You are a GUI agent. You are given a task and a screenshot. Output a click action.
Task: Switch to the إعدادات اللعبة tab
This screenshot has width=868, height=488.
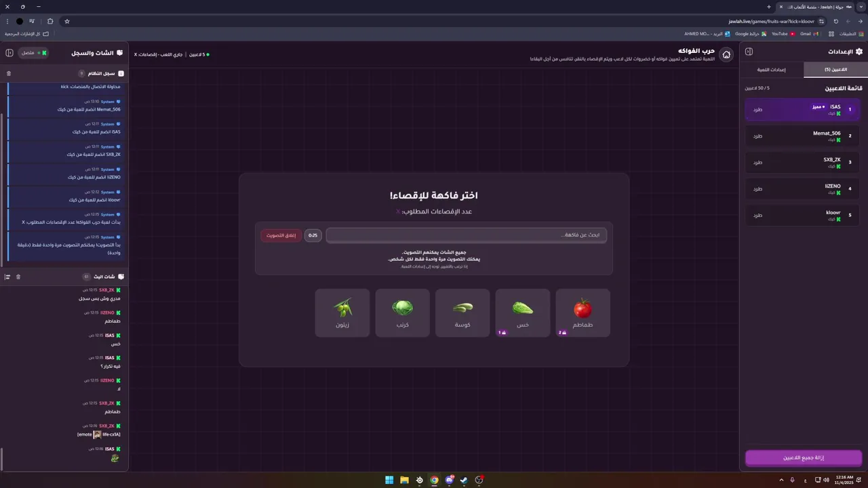click(772, 70)
